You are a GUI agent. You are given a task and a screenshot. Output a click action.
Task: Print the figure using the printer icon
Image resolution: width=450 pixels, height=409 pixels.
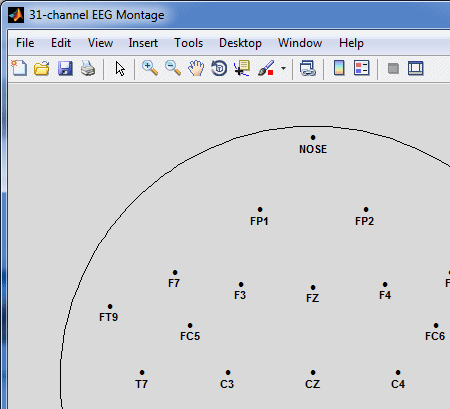point(88,68)
